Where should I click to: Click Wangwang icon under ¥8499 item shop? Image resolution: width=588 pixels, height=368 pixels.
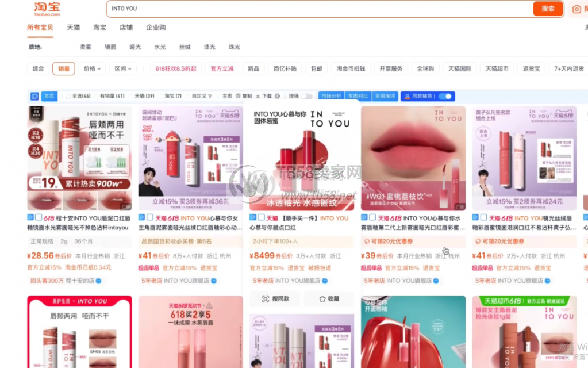(x=325, y=281)
